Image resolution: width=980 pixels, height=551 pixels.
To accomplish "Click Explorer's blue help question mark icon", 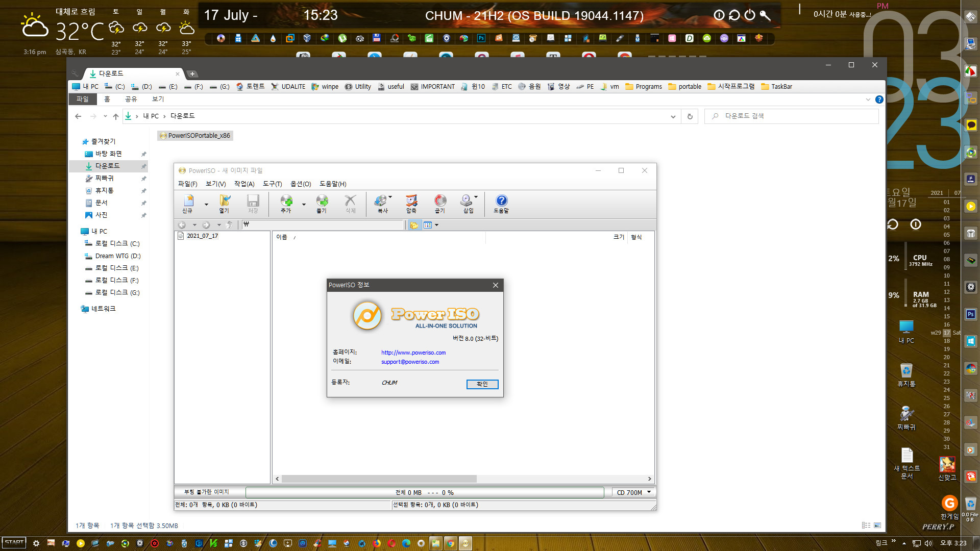I will 879,99.
